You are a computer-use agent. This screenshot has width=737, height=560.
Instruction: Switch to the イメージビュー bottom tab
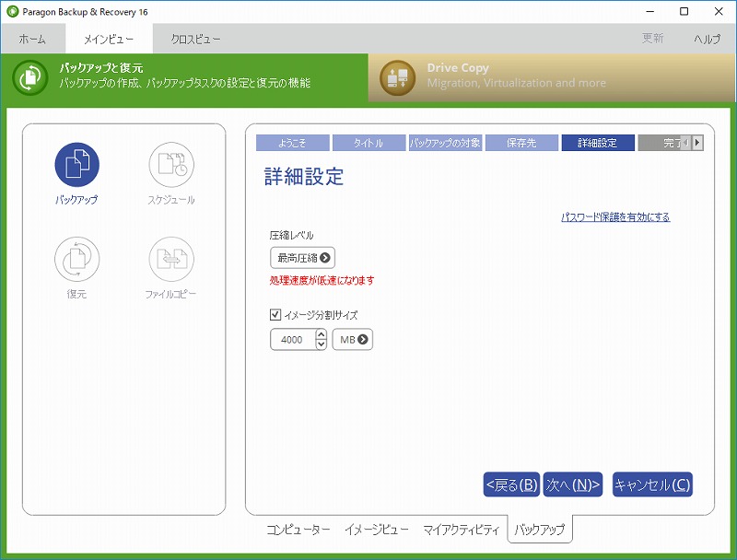pos(377,530)
